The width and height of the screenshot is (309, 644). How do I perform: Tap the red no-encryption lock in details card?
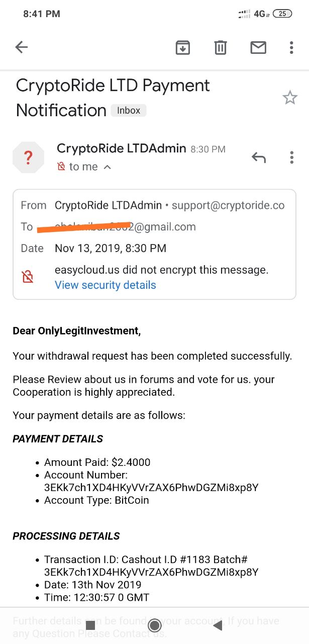point(28,276)
